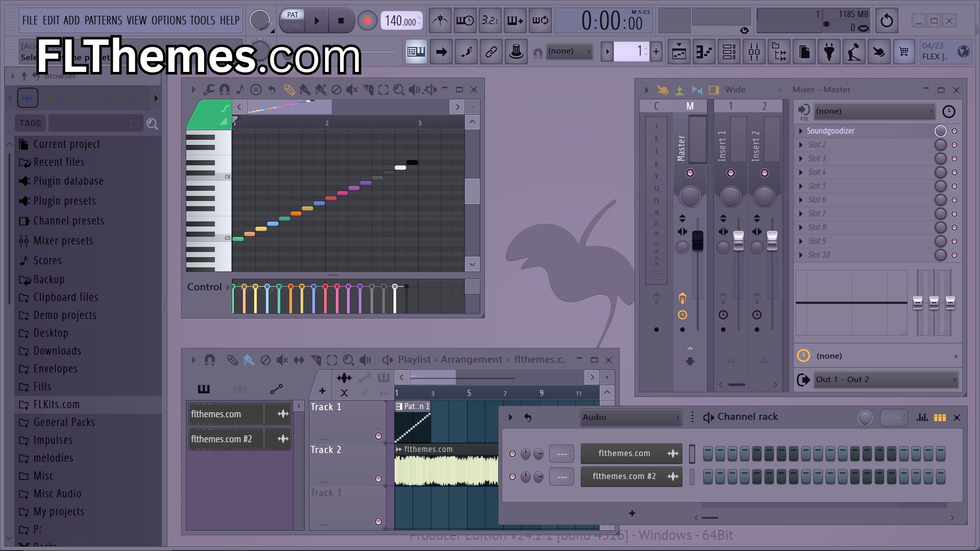Screen dimensions: 980x551
Task: Open the FLKits.com folder in the Browser
Action: click(88, 405)
